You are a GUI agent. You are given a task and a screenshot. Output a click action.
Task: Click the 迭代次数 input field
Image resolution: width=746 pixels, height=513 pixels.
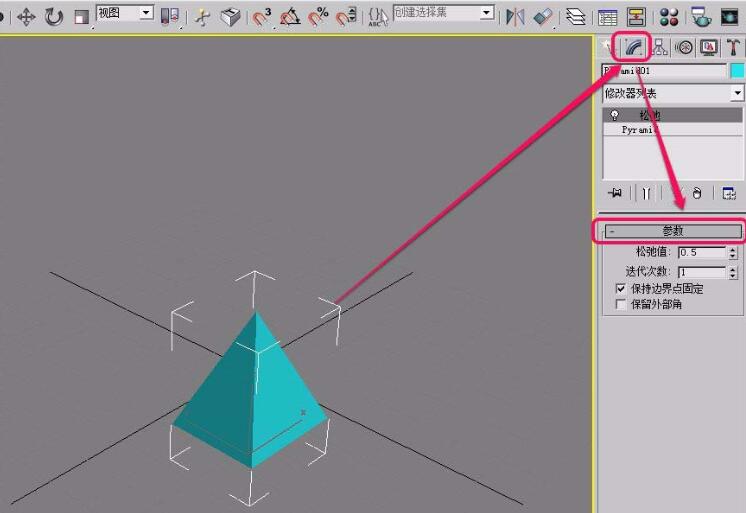(x=702, y=272)
